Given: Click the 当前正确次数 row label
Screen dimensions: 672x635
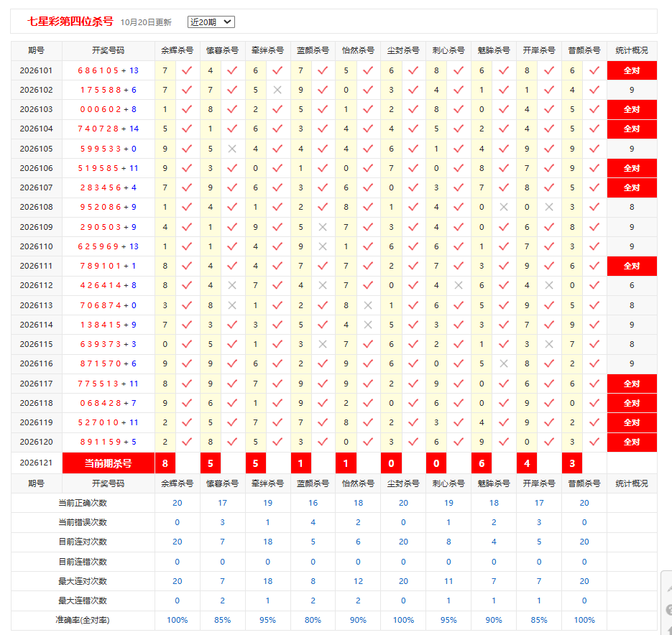Looking at the screenshot, I should (83, 503).
